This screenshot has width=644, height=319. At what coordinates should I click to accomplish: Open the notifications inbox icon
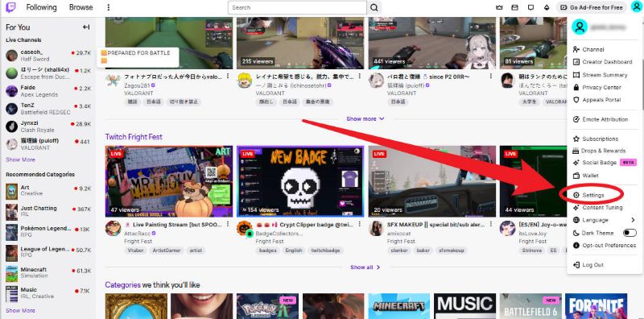(514, 7)
